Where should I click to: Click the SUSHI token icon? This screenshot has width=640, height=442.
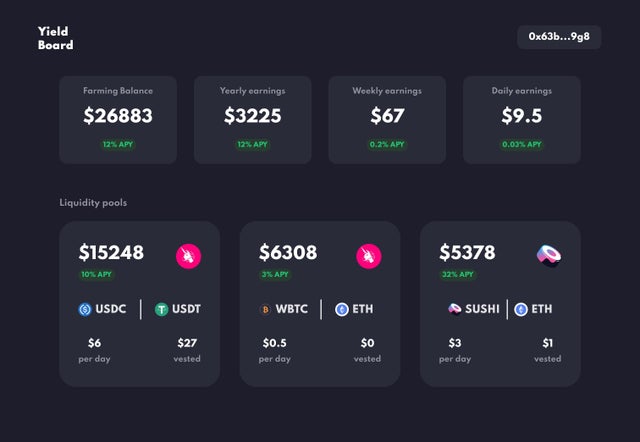pyautogui.click(x=454, y=309)
